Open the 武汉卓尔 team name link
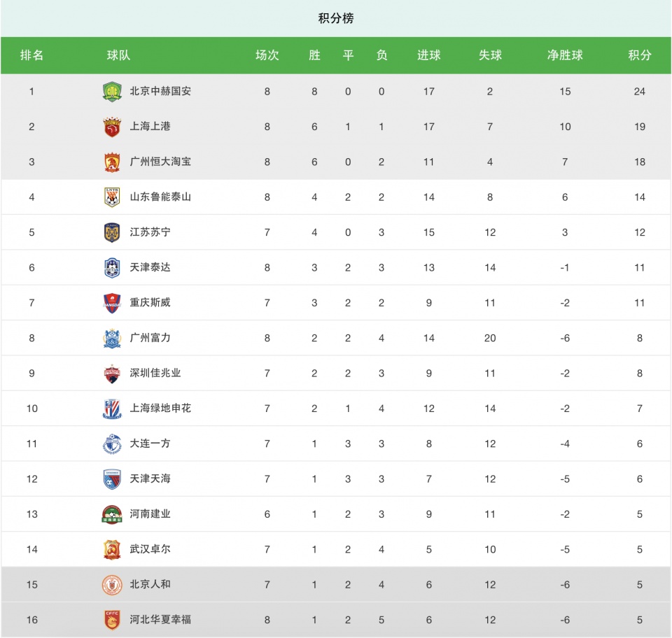Viewport: 672px width, 638px height. (150, 549)
